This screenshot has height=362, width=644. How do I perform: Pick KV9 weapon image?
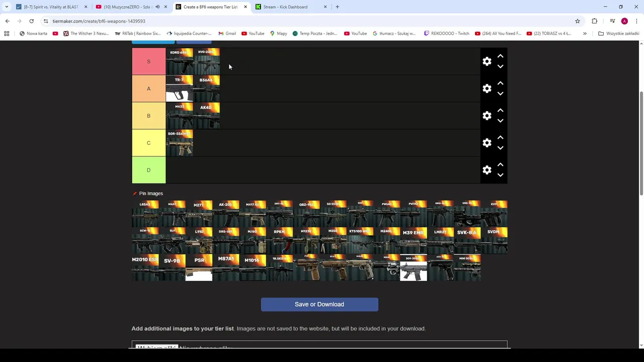click(x=494, y=214)
